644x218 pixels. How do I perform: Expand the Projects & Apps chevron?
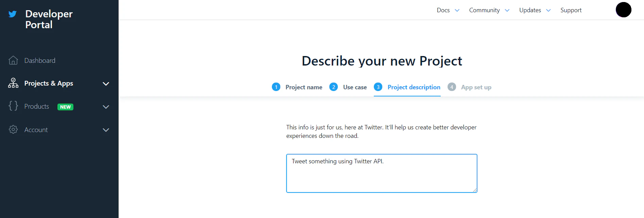coord(106,84)
